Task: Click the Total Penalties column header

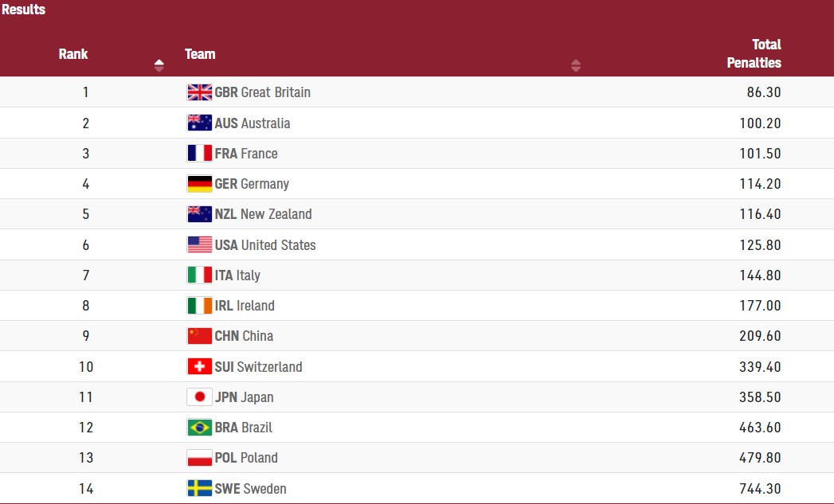Action: pyautogui.click(x=754, y=53)
